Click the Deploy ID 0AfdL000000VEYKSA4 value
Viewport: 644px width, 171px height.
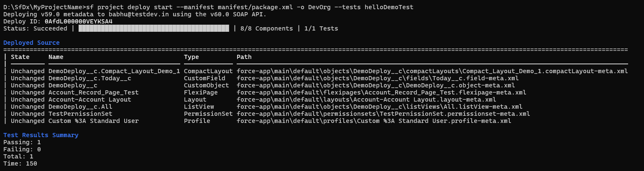[79, 21]
